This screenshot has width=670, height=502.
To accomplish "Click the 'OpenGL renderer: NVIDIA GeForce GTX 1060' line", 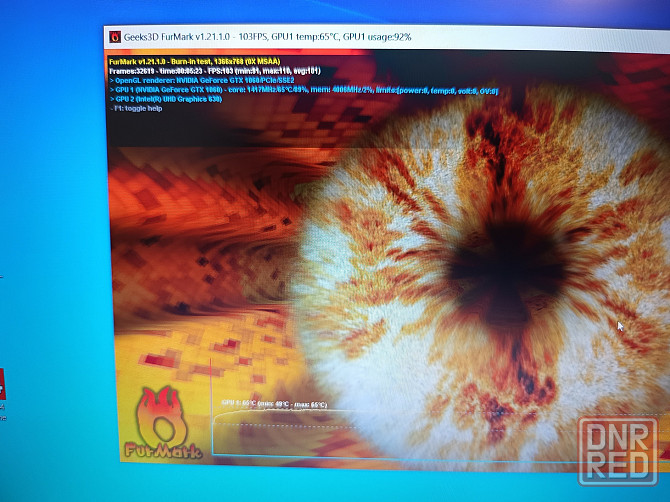I will (x=202, y=80).
